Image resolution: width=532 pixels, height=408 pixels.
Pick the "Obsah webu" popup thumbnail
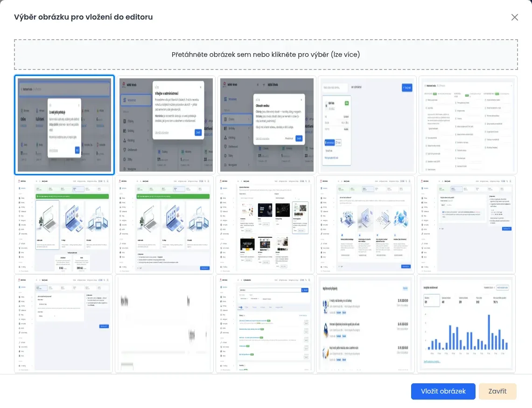click(266, 124)
